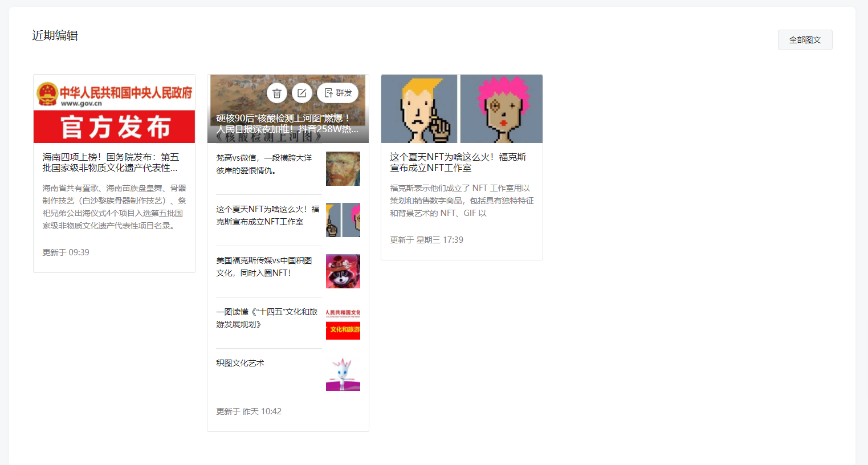Viewport: 868px width, 465px height.
Task: Click the edit pencil icon on cover
Action: pos(302,93)
